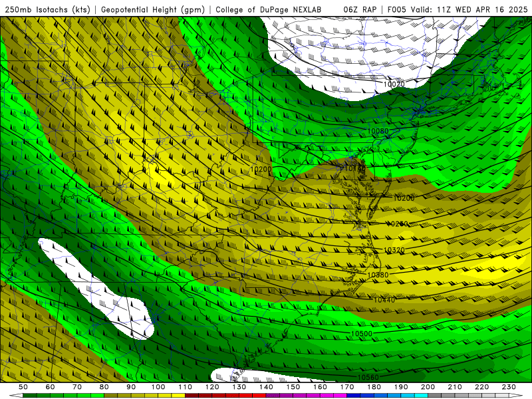The width and height of the screenshot is (532, 399).
Task: Click the 50 value on the color scale
Action: tap(23, 387)
